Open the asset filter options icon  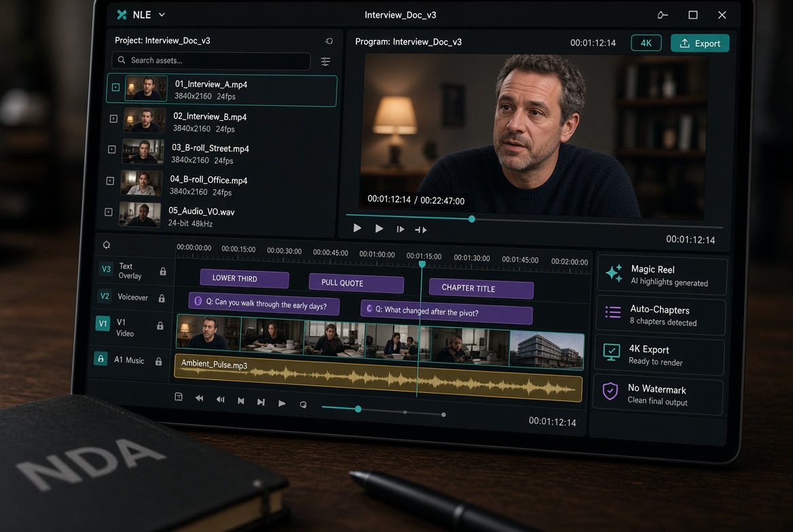(326, 62)
